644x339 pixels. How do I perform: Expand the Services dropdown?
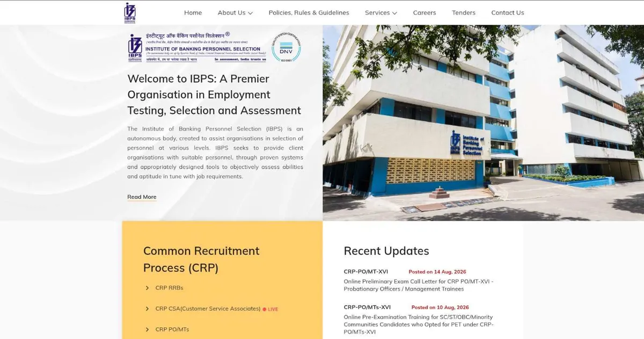[x=381, y=12]
